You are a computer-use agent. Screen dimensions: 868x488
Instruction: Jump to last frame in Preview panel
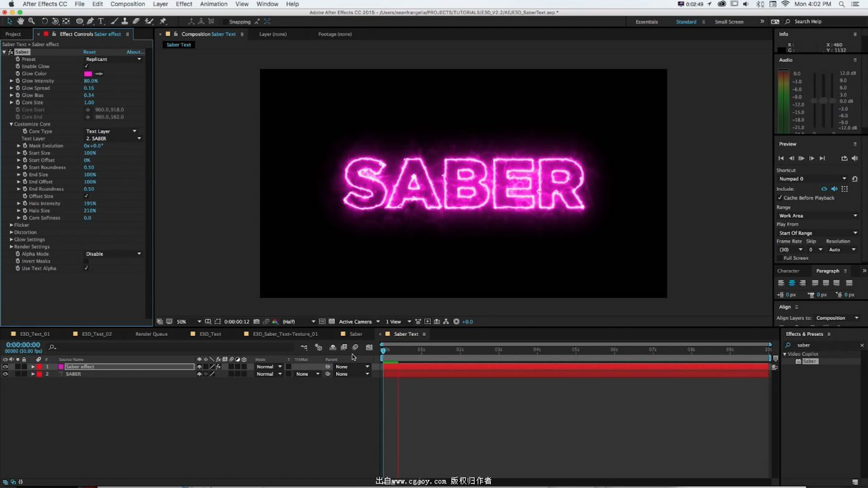click(x=822, y=158)
